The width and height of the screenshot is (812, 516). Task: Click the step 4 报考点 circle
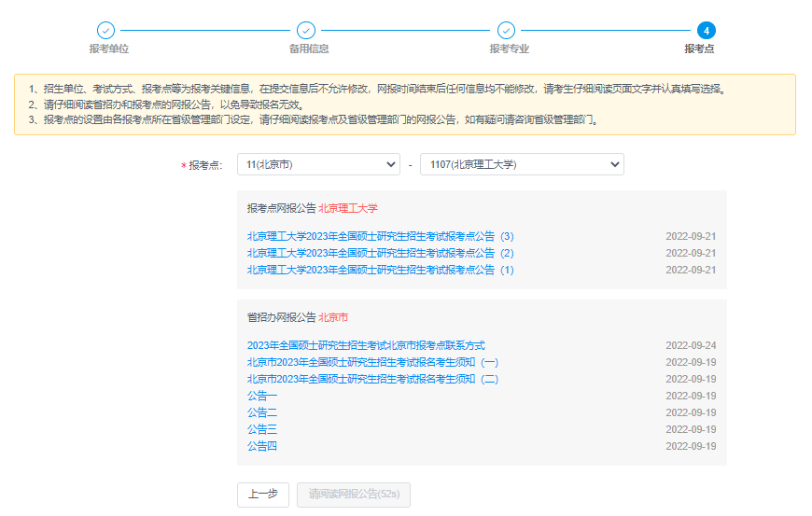coord(707,31)
